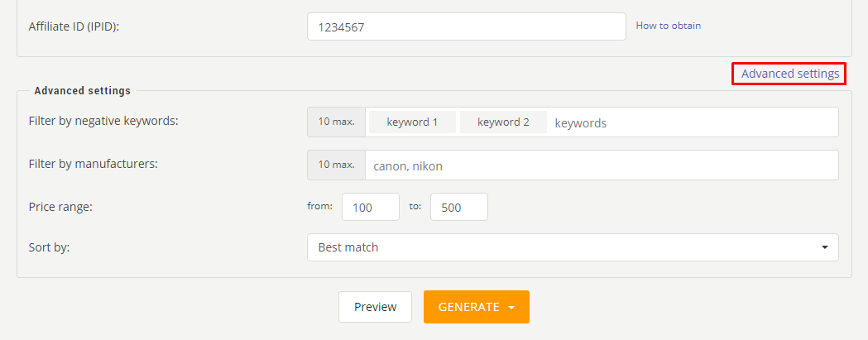This screenshot has width=868, height=340.
Task: Click '10 max.' badge beside negative keywords
Action: [336, 122]
